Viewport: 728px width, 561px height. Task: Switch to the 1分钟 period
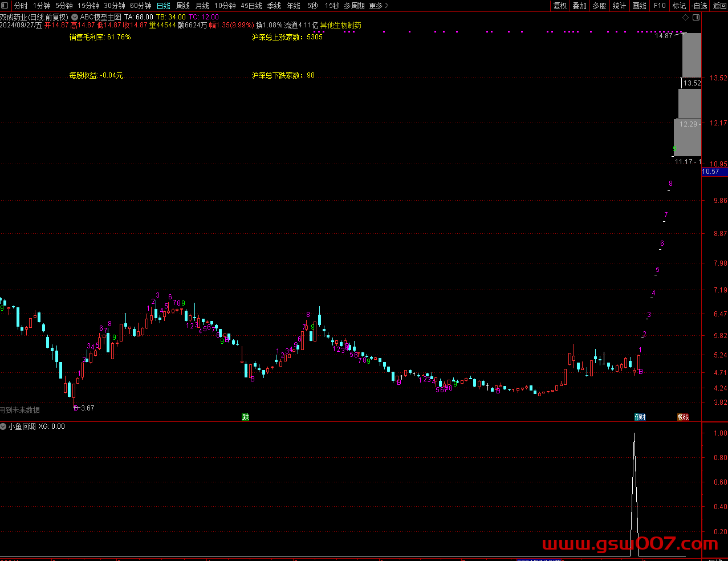click(42, 6)
